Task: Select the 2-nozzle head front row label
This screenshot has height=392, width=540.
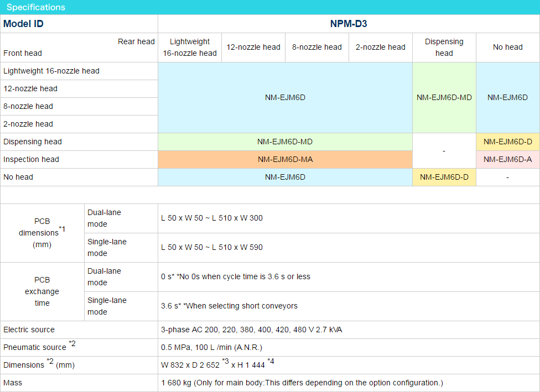Action: click(28, 124)
